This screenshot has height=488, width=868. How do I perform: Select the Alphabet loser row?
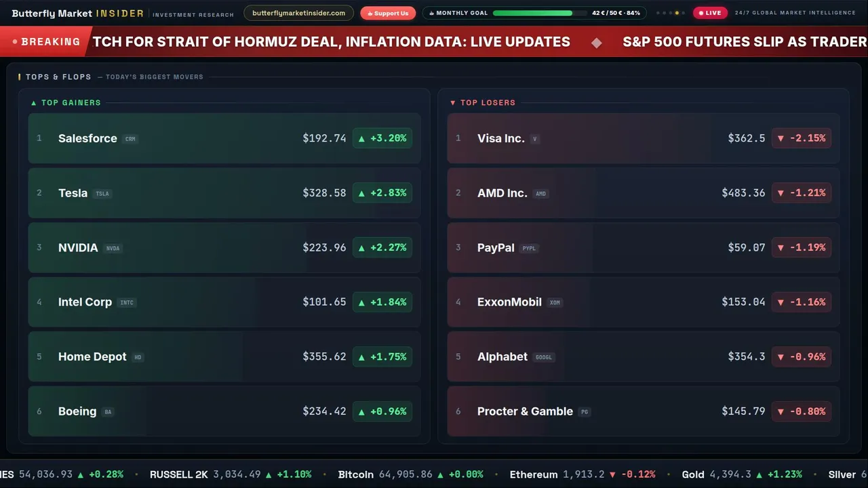coord(644,357)
